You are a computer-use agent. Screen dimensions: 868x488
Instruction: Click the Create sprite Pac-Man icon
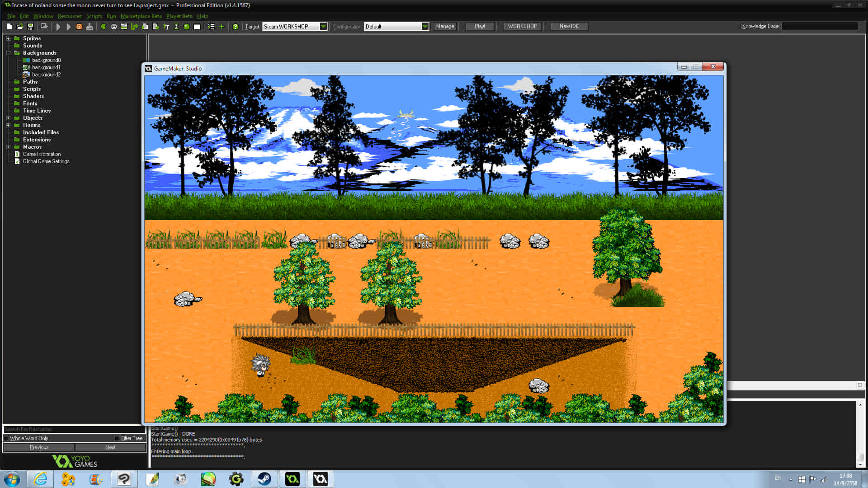[104, 27]
